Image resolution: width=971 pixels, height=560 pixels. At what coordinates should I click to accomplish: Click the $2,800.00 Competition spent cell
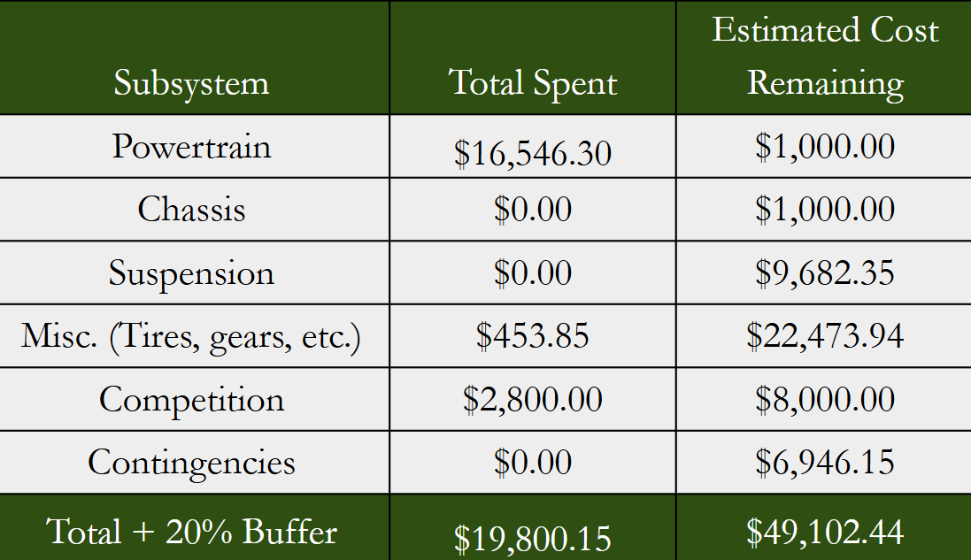click(x=533, y=399)
